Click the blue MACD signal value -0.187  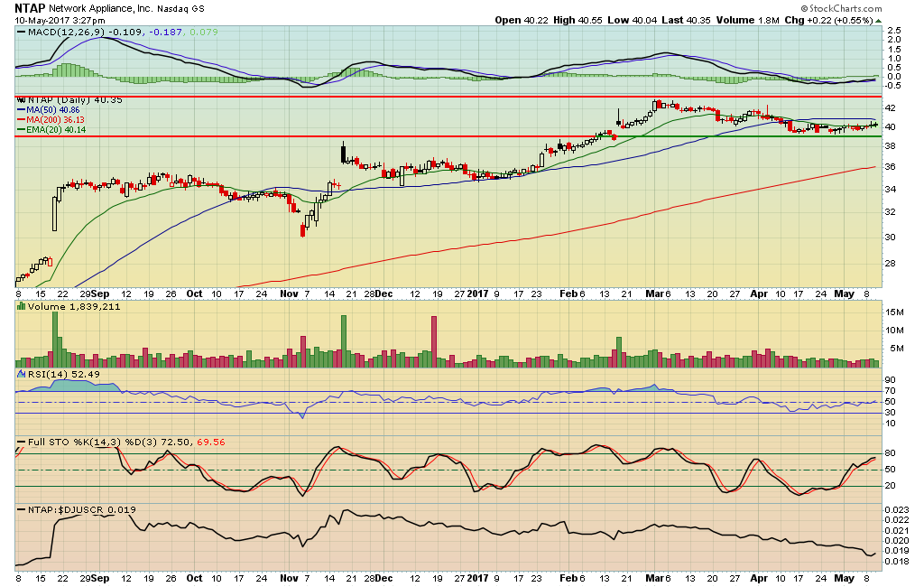point(166,32)
